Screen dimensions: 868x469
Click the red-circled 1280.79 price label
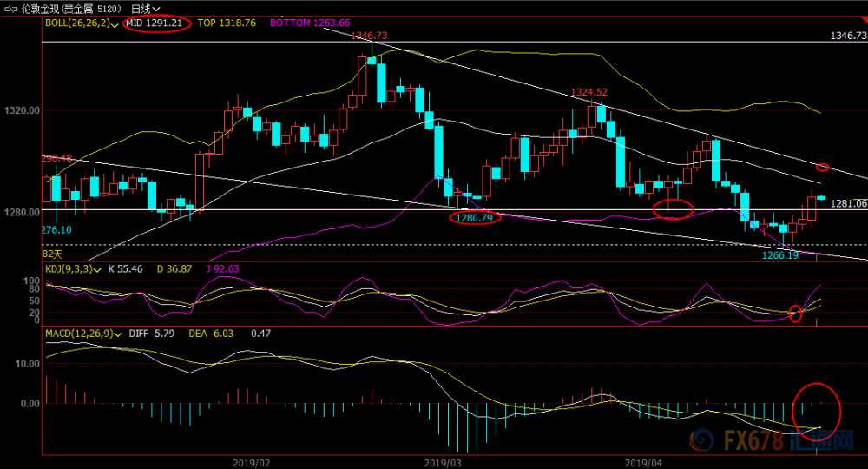pos(475,218)
